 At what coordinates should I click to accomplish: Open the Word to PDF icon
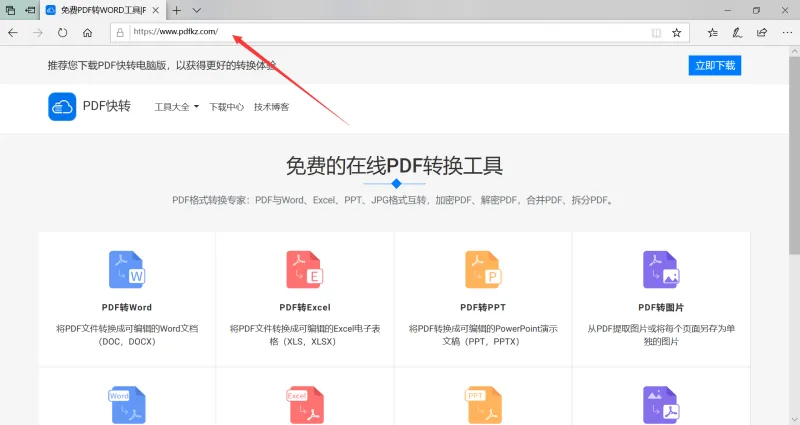pos(127,405)
